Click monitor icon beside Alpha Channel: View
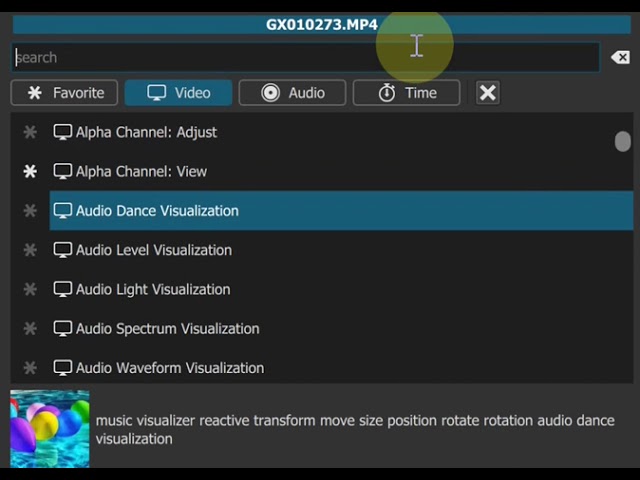Image resolution: width=640 pixels, height=480 pixels. pos(63,171)
